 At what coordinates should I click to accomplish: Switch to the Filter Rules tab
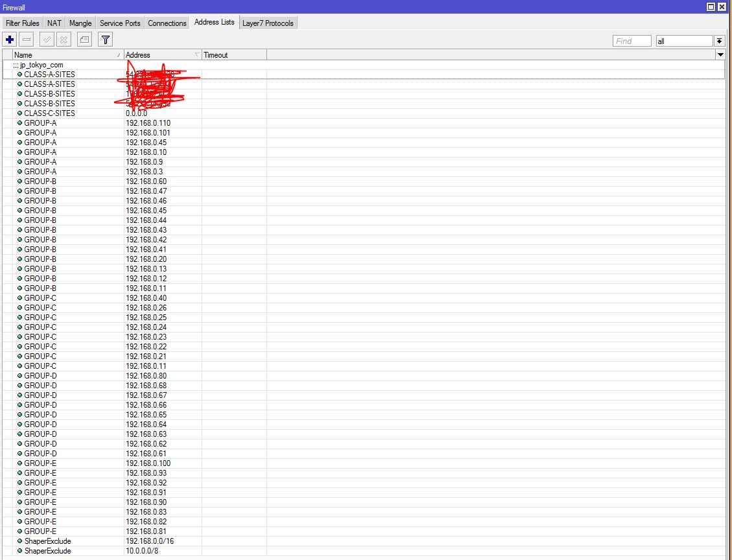pos(23,23)
